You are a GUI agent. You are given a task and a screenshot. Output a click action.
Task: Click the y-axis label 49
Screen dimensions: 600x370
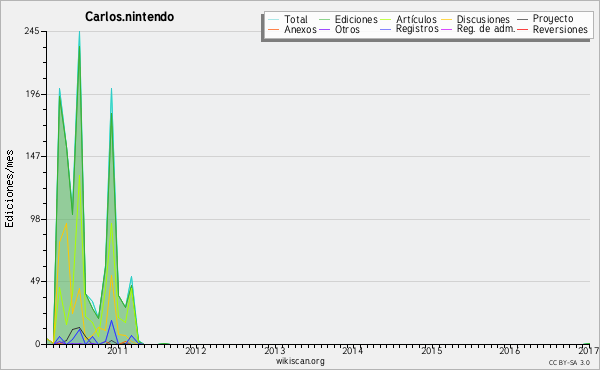coord(34,282)
